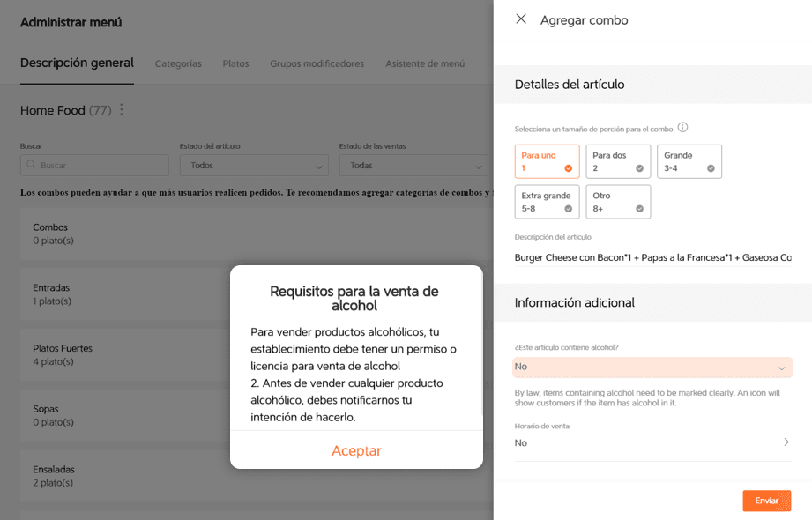Close the Agregar combo panel
Image resolution: width=812 pixels, height=520 pixels.
coord(521,19)
